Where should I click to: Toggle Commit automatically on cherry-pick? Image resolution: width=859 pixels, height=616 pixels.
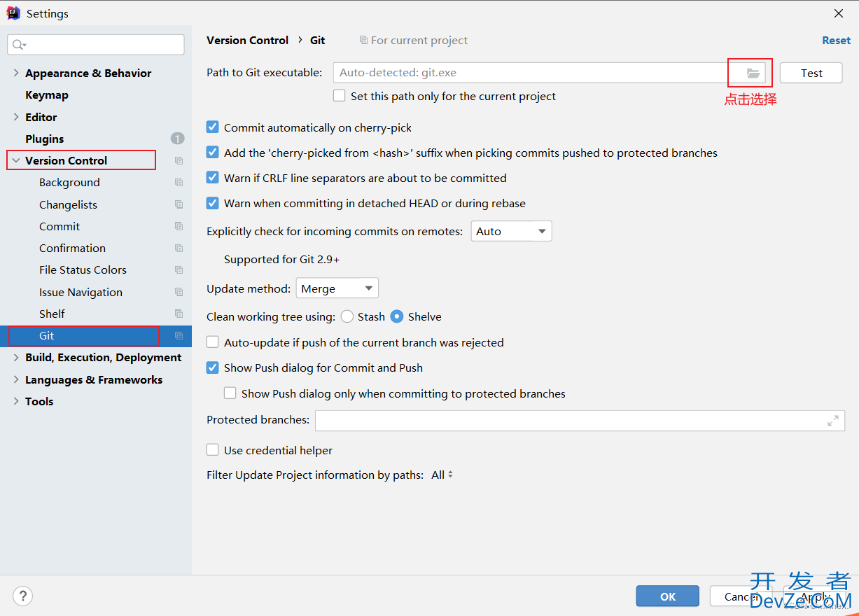pyautogui.click(x=213, y=127)
